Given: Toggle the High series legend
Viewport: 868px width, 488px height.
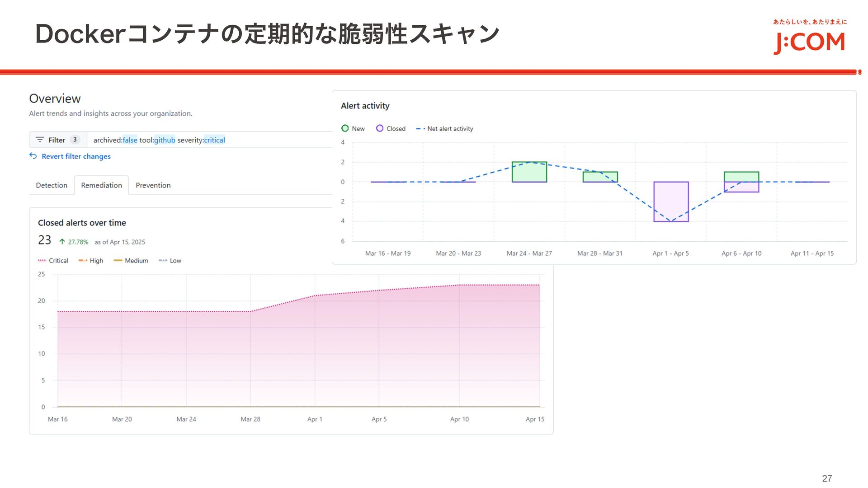Looking at the screenshot, I should (91, 261).
